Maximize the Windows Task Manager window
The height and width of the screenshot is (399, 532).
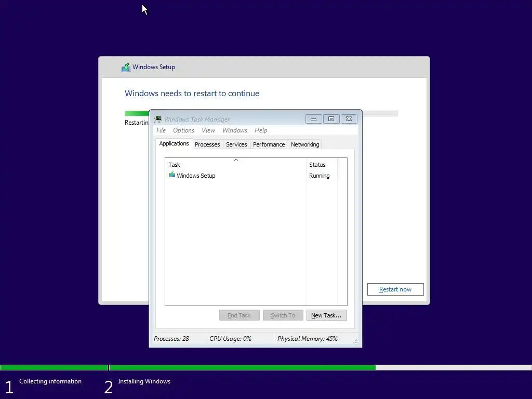point(331,119)
